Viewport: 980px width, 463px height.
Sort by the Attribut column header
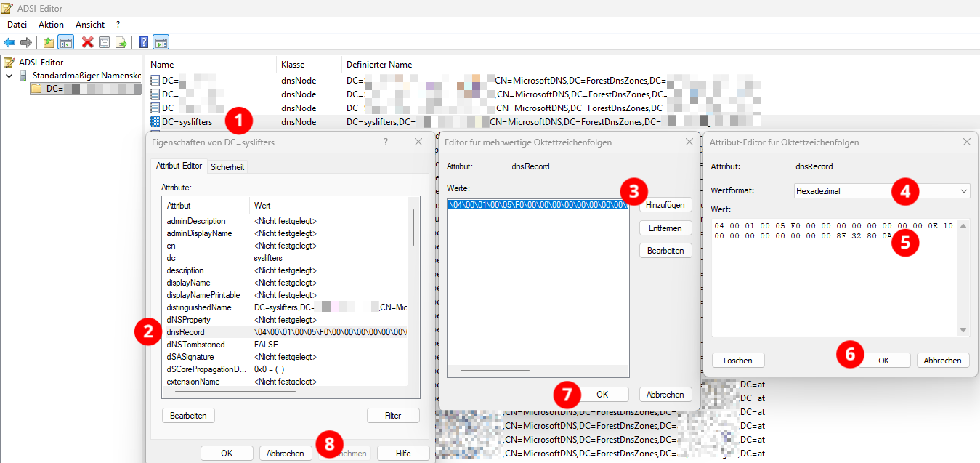coord(206,206)
